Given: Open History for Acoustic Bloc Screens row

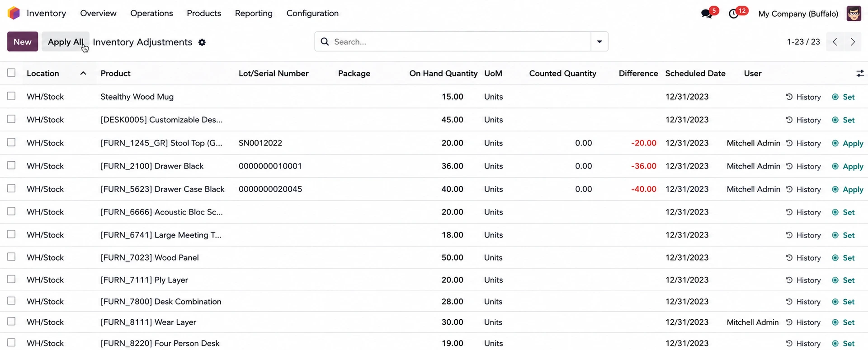Looking at the screenshot, I should [x=803, y=212].
